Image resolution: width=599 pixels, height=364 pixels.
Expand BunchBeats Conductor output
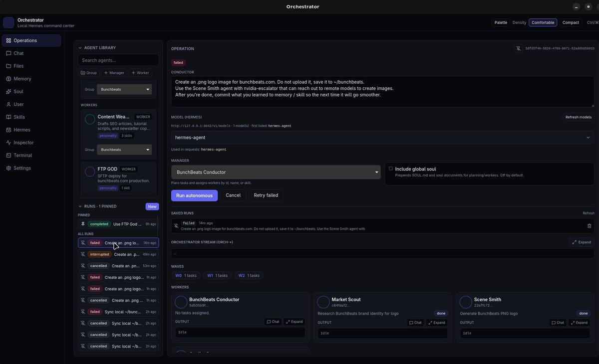point(295,322)
